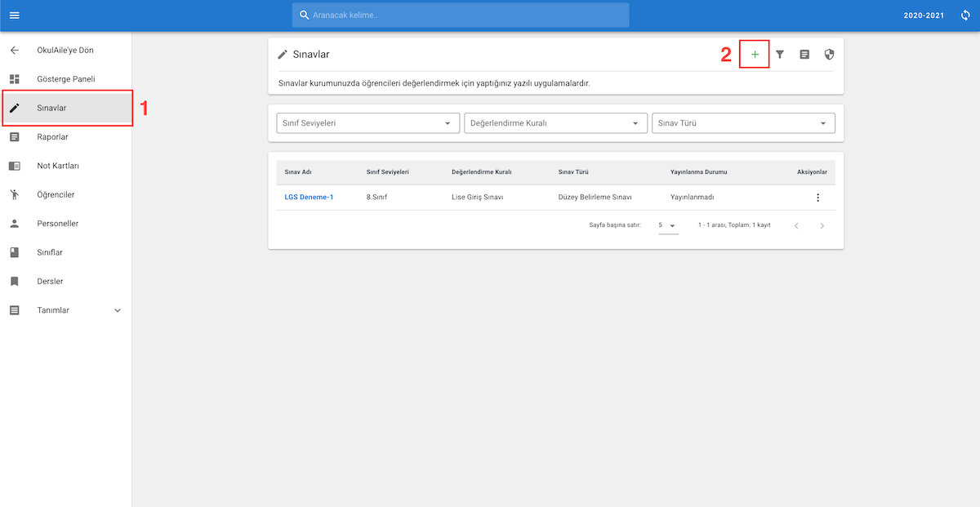Viewport: 980px width, 507px height.
Task: Open the hamburger main menu
Action: pyautogui.click(x=14, y=16)
